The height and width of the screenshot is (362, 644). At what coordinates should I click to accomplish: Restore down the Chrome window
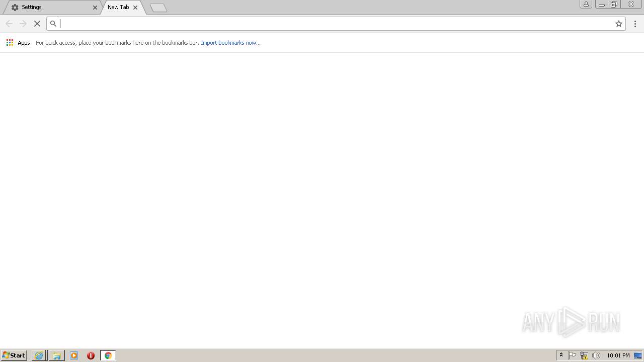(x=614, y=4)
